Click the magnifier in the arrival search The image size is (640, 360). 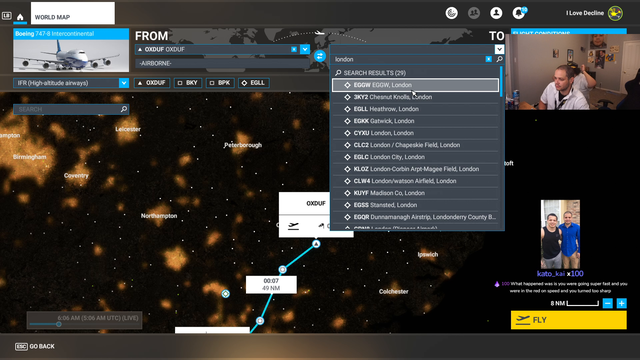499,59
